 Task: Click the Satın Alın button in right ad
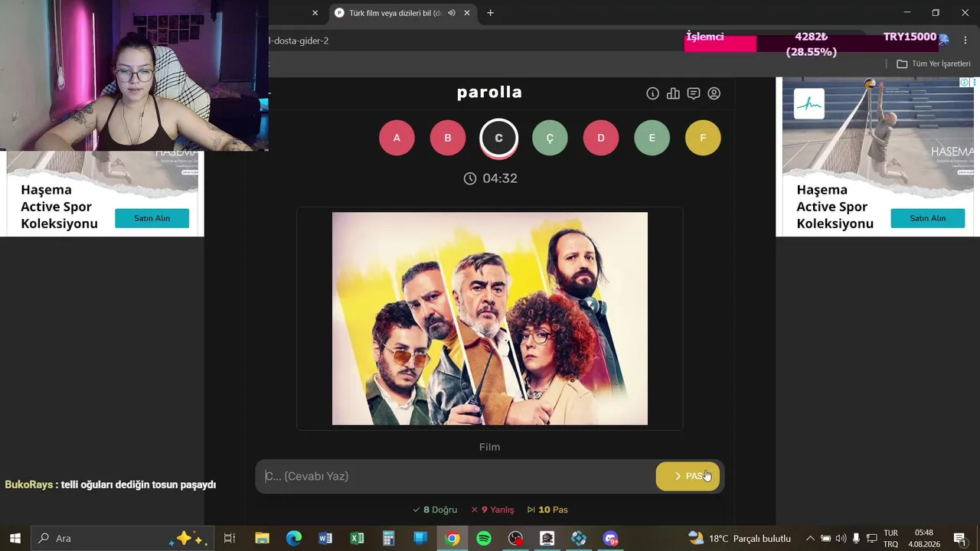click(927, 218)
